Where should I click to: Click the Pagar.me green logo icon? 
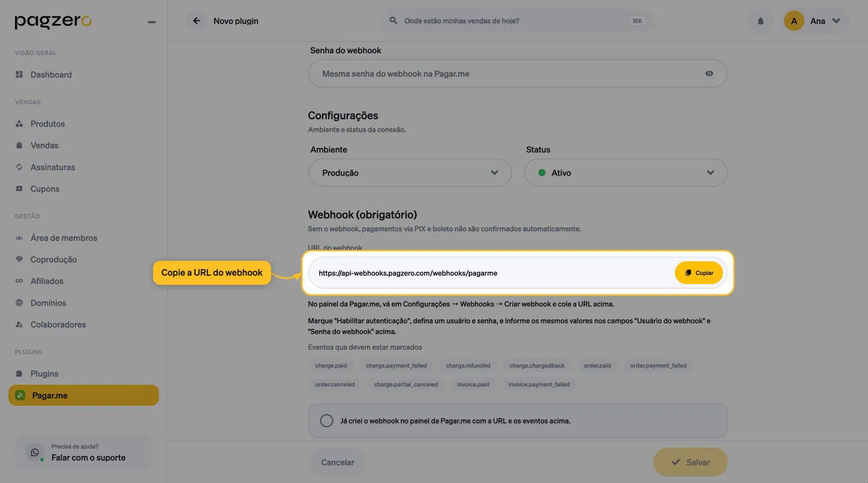pyautogui.click(x=20, y=396)
